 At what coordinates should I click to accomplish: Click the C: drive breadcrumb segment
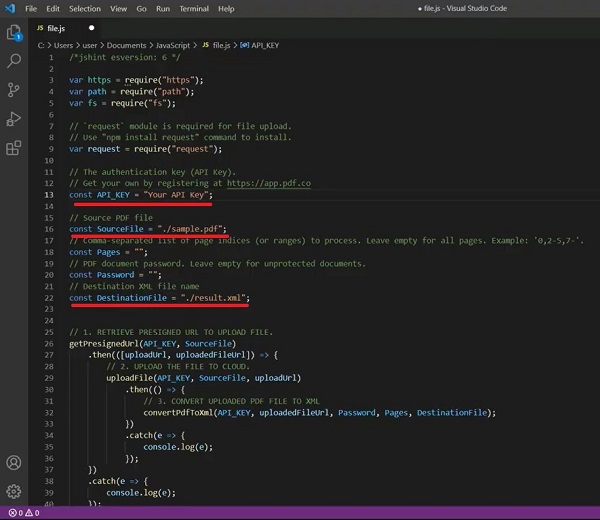(x=41, y=45)
